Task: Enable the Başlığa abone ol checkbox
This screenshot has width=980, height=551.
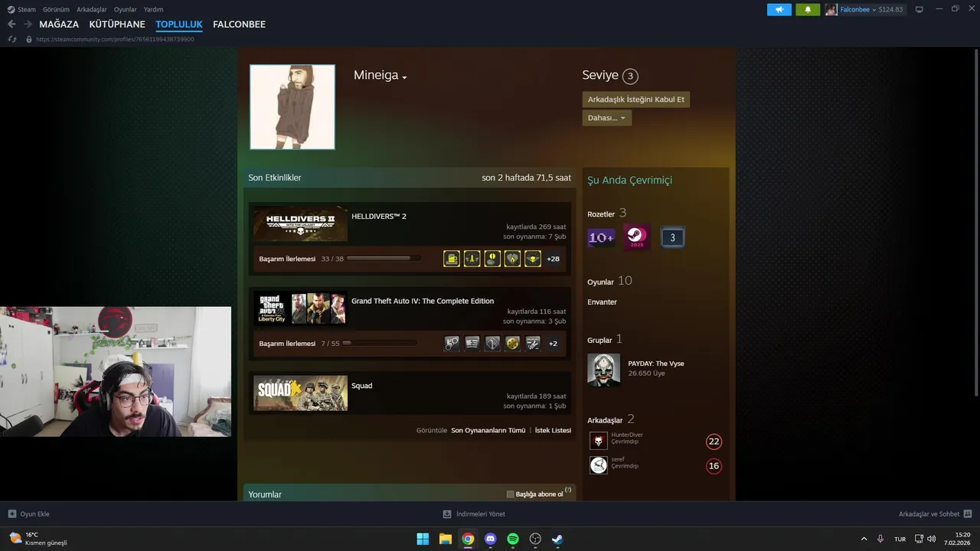Action: pos(511,494)
